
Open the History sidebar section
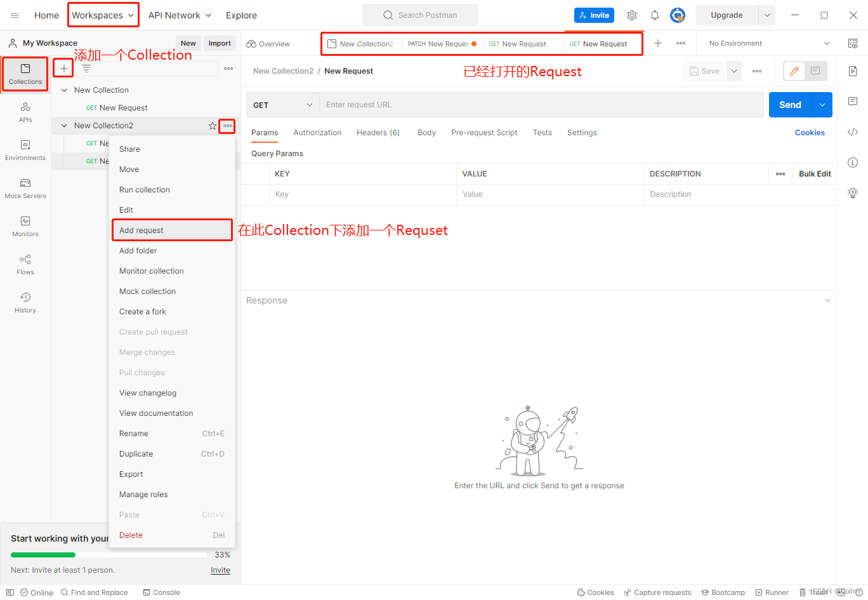point(25,303)
